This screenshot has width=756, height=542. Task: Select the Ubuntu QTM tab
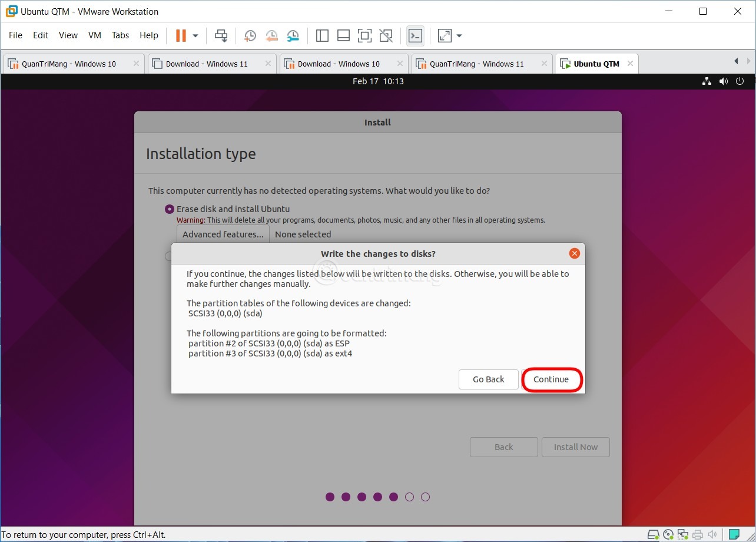[596, 64]
